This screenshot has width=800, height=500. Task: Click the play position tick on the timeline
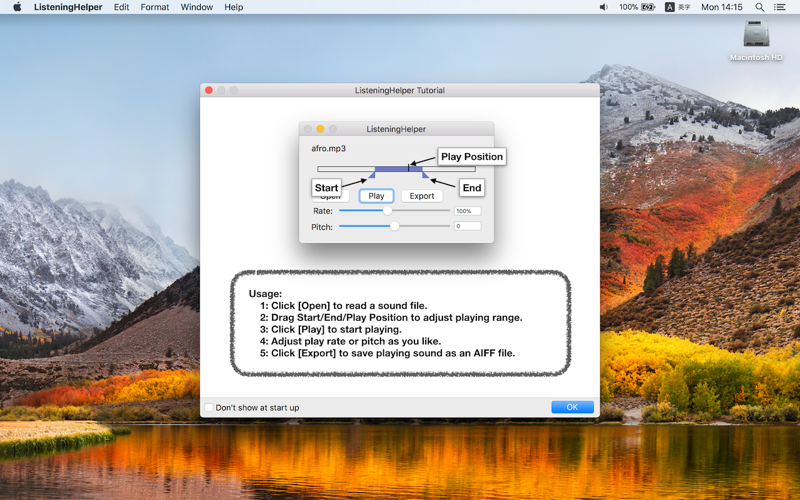(x=408, y=168)
